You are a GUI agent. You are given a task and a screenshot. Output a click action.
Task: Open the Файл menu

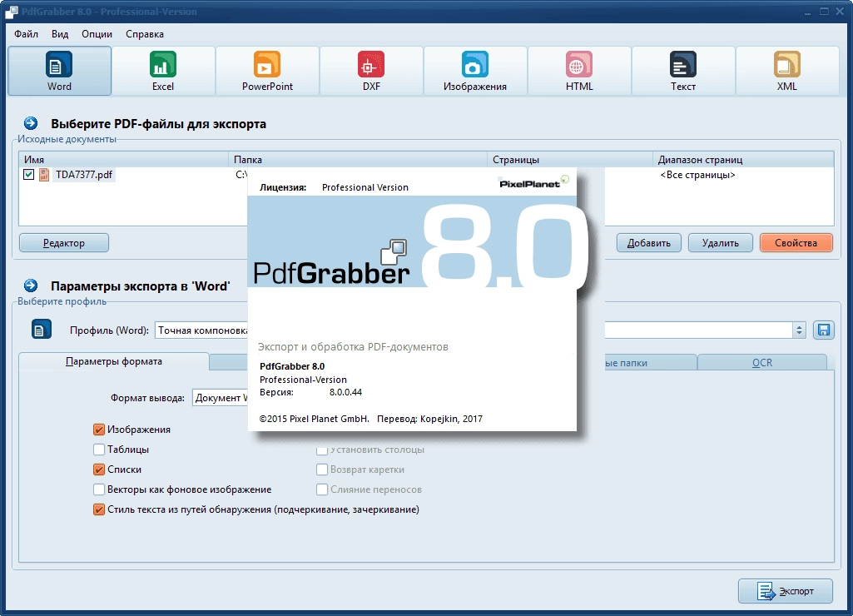pos(26,34)
